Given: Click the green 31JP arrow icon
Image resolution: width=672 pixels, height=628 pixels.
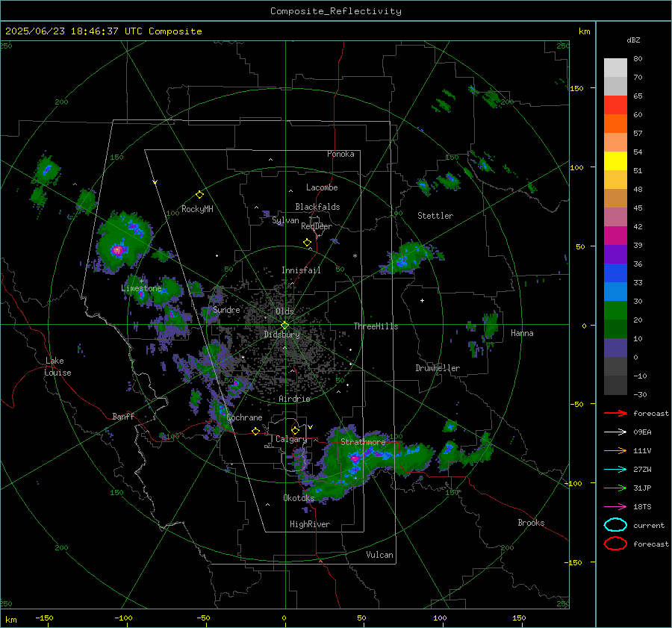Looking at the screenshot, I should [x=615, y=488].
